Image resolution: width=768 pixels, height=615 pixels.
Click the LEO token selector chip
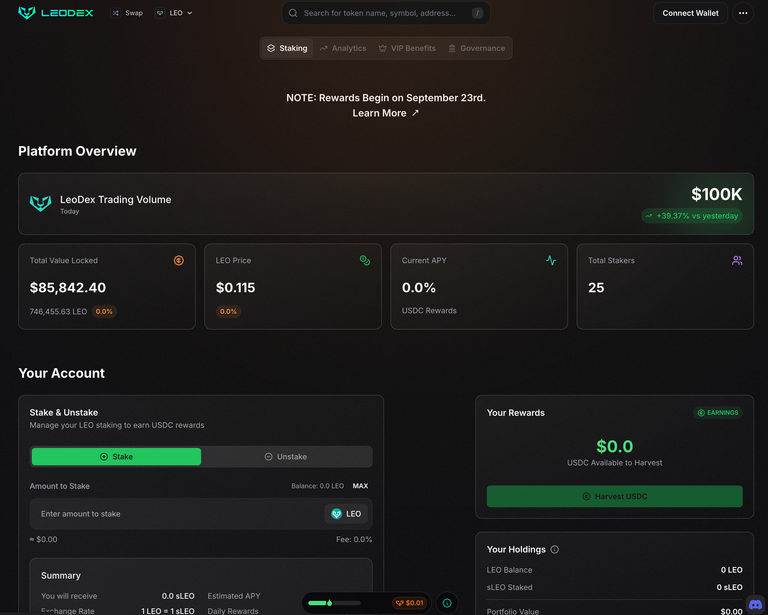click(x=346, y=514)
